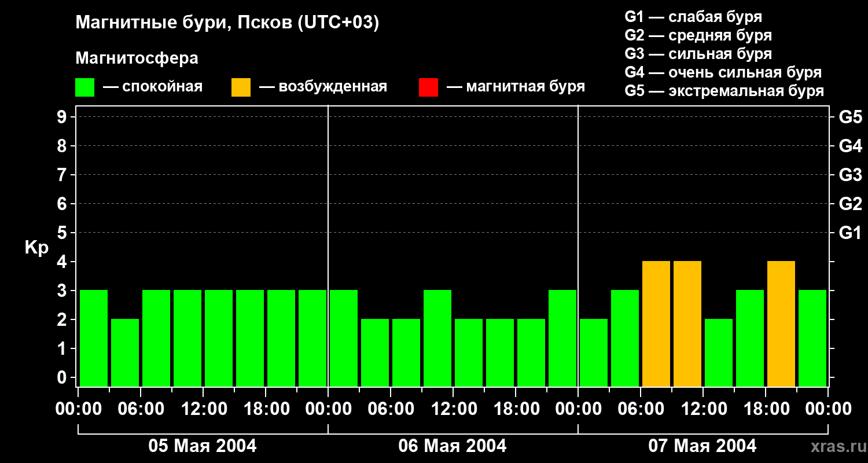
Task: Select the line 'G3 — сильная буря'
Action: point(698,54)
